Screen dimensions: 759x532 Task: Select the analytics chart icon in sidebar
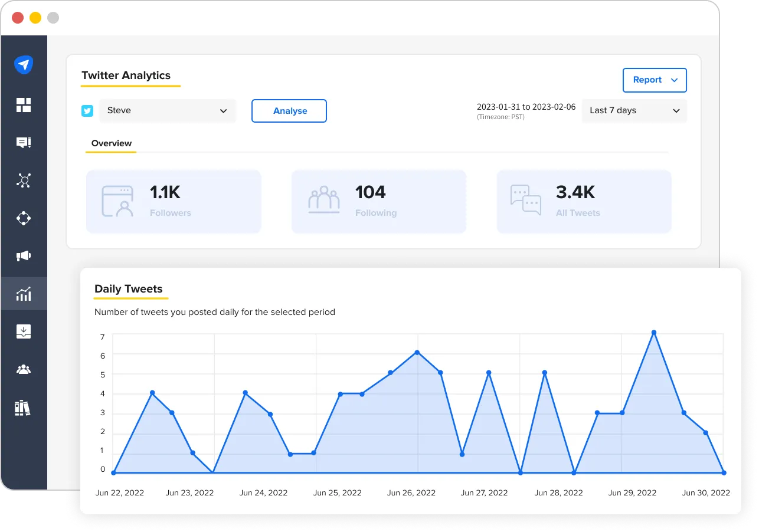pos(24,293)
